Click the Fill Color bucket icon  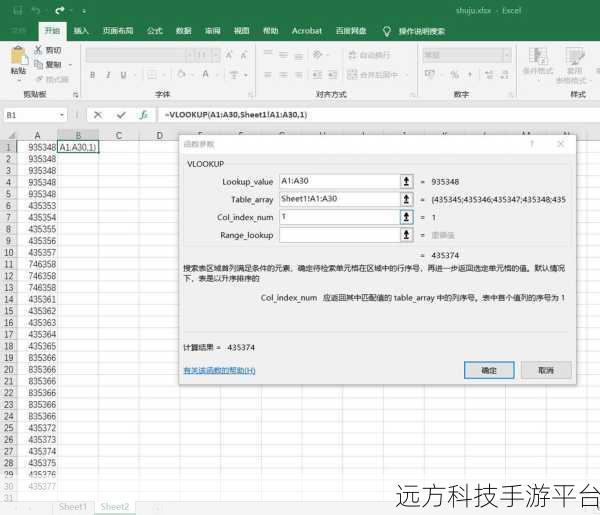pyautogui.click(x=182, y=74)
